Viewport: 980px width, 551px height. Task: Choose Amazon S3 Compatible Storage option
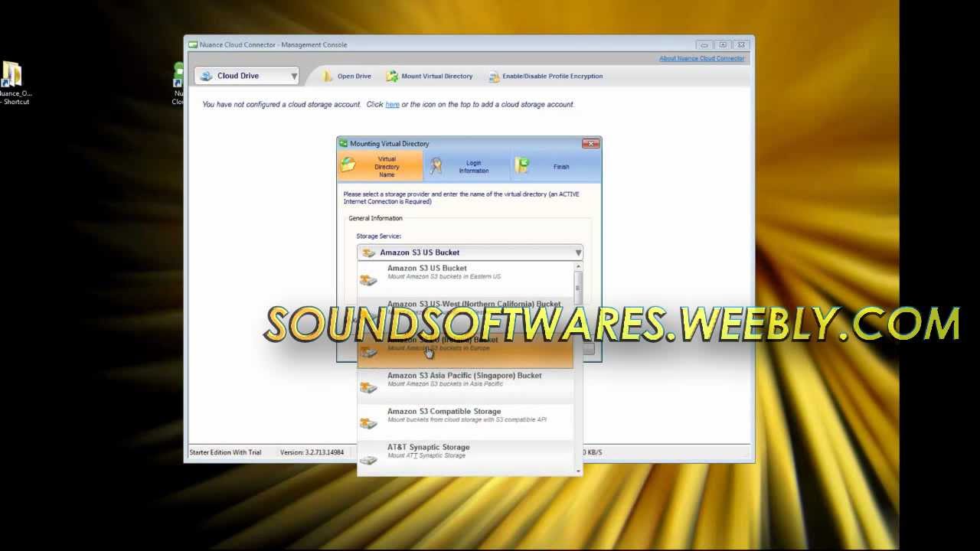point(465,422)
